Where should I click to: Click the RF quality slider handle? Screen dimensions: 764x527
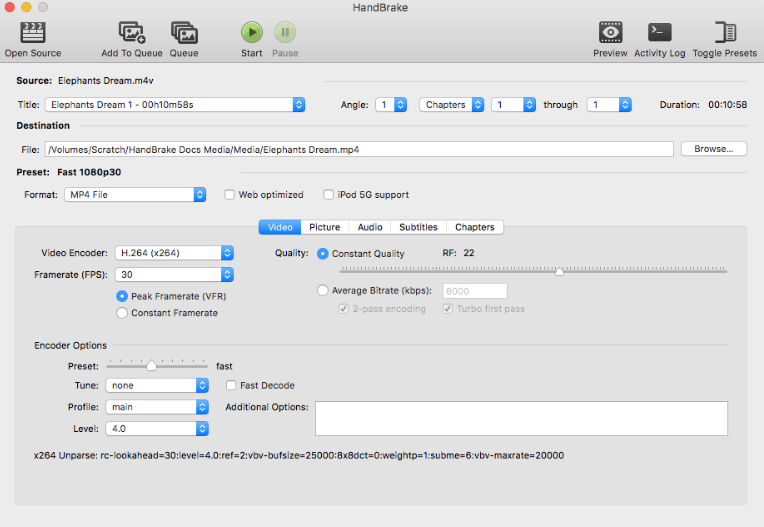pos(559,271)
